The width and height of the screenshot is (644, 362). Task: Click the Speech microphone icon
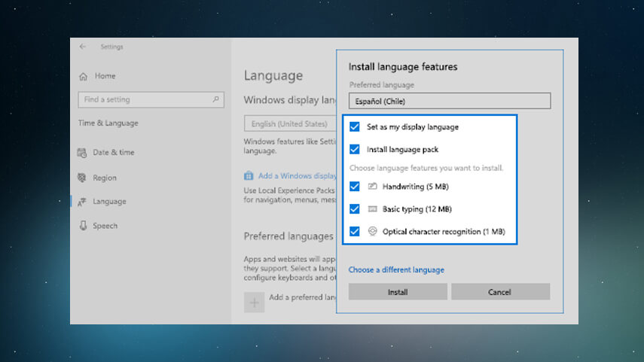click(x=83, y=226)
